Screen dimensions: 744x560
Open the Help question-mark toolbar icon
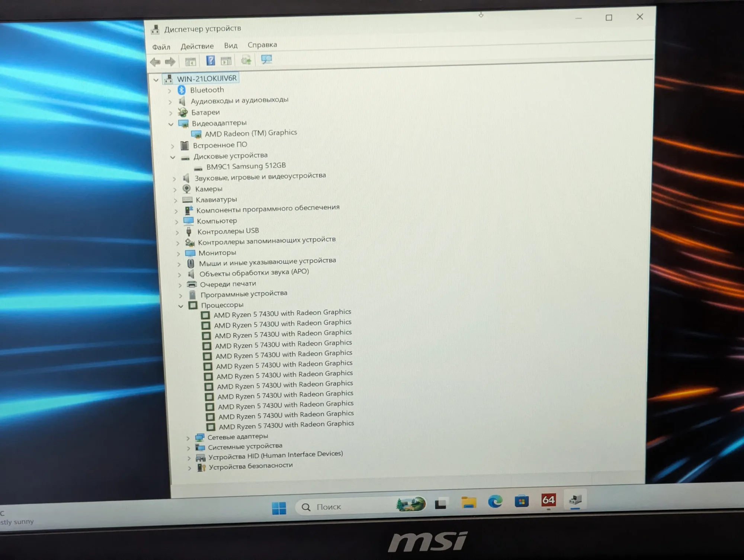click(x=211, y=61)
